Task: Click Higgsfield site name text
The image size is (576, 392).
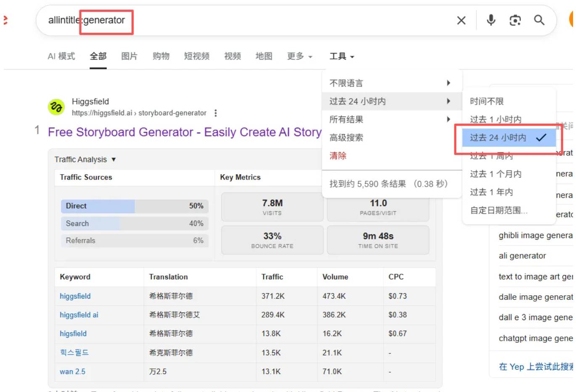Action: 90,101
